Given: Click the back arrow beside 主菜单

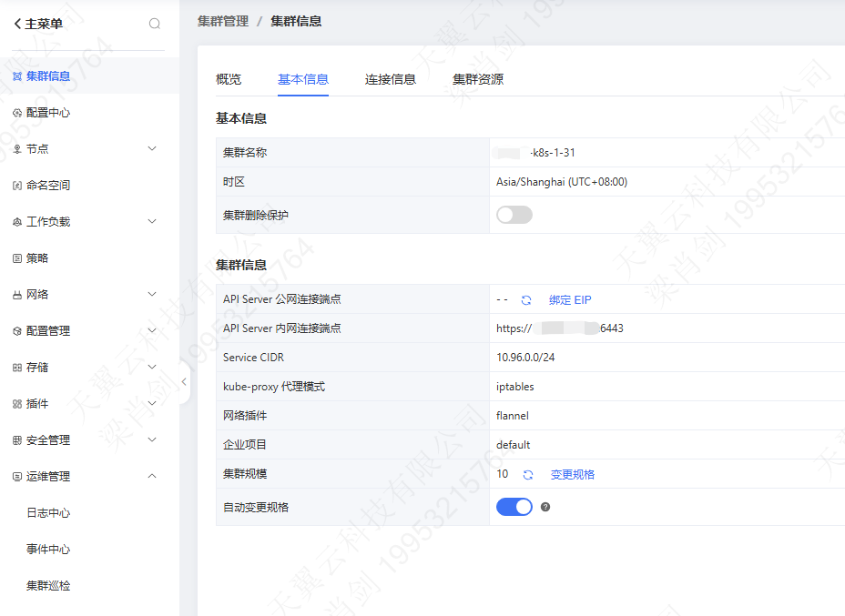Looking at the screenshot, I should [x=17, y=24].
